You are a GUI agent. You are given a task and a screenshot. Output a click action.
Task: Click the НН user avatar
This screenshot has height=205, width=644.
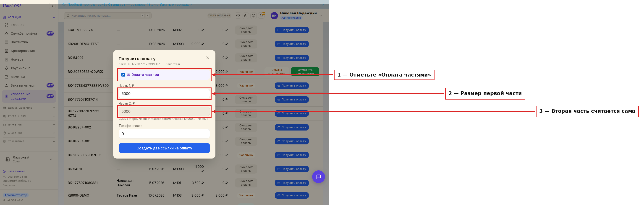click(x=274, y=16)
